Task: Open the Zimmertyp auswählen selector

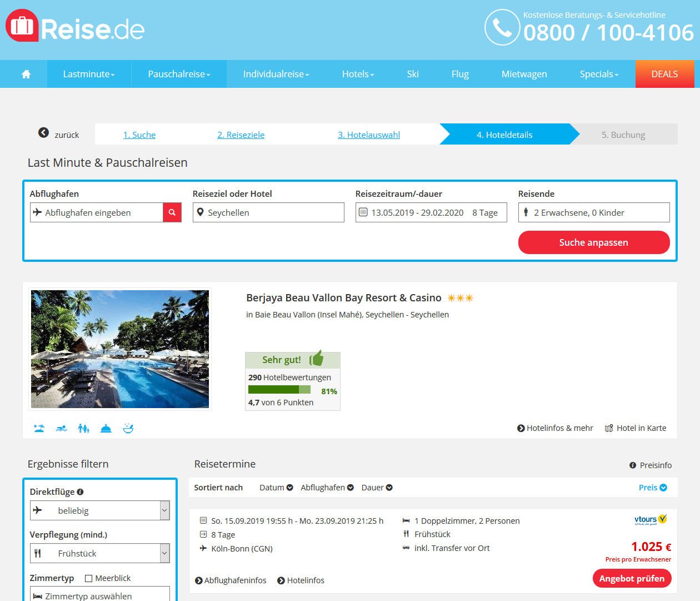Action: (x=100, y=594)
